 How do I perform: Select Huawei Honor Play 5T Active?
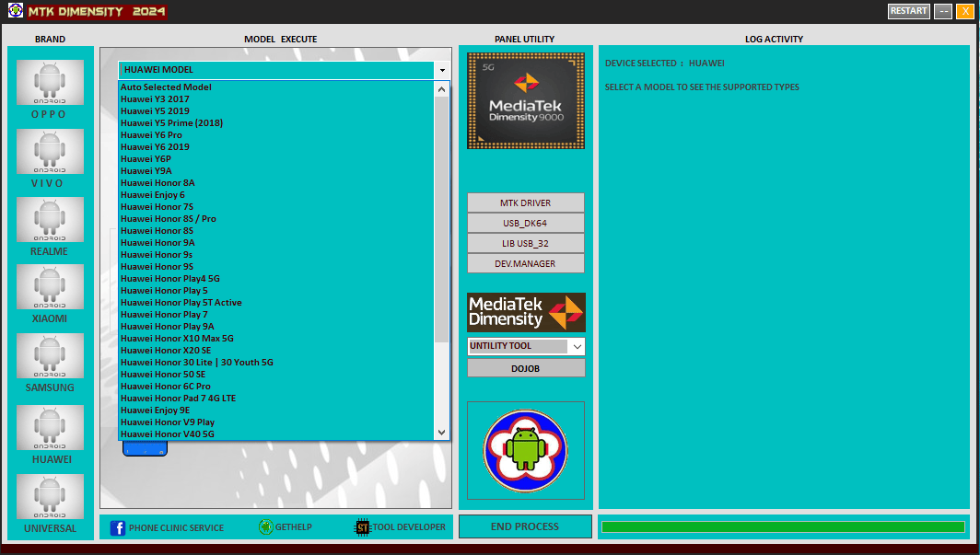pos(275,303)
